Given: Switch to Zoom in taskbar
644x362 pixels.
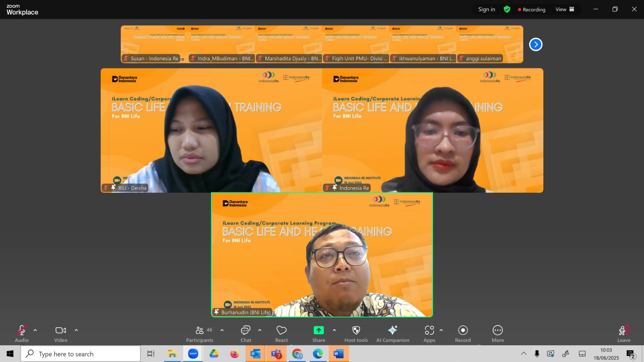Looking at the screenshot, I should coord(193,354).
